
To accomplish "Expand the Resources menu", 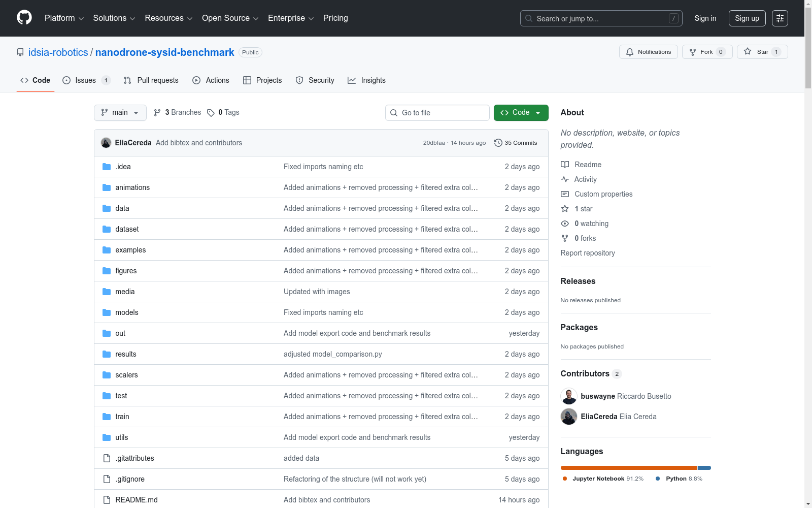I will point(168,18).
